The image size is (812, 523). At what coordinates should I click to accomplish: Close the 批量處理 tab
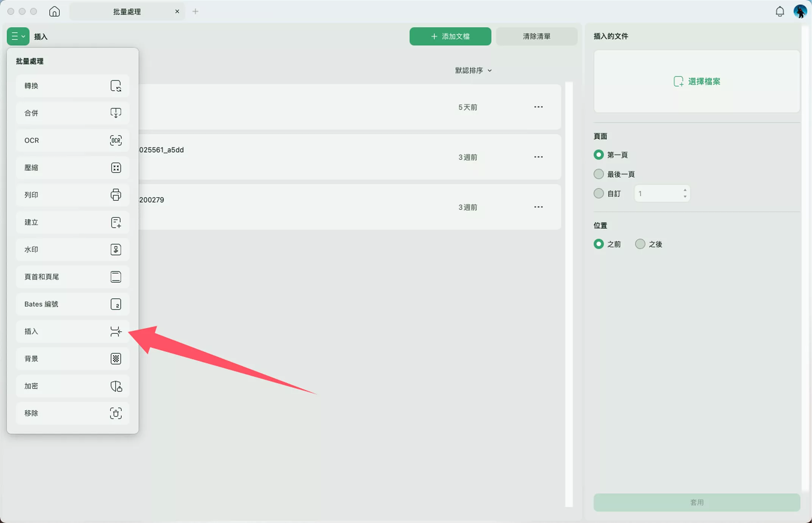click(177, 11)
